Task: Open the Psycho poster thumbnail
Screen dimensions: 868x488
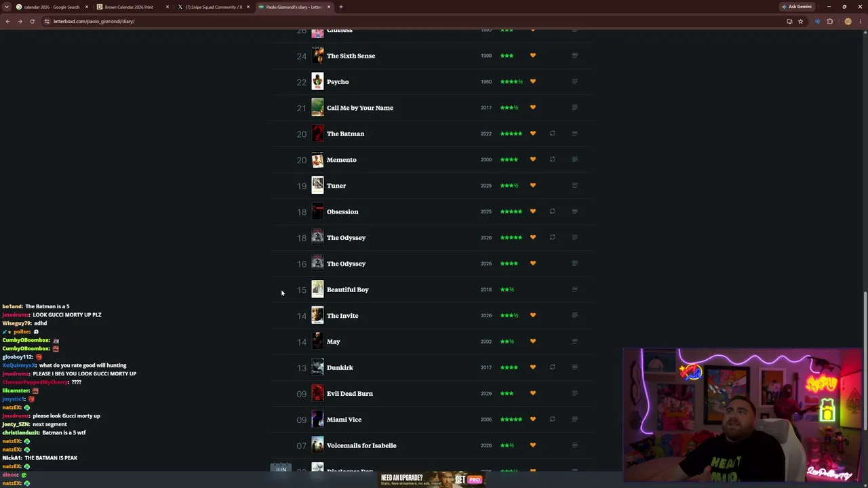Action: [317, 82]
